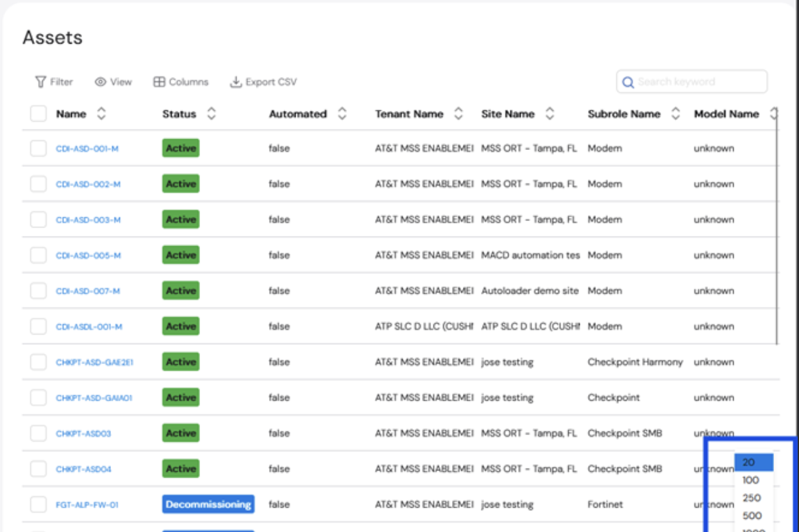The image size is (799, 532).
Task: Open the Filter funnel tool
Action: pos(41,82)
